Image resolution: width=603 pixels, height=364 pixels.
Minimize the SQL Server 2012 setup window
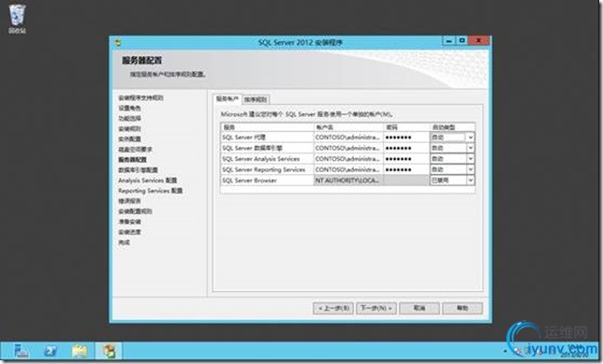pyautogui.click(x=449, y=40)
